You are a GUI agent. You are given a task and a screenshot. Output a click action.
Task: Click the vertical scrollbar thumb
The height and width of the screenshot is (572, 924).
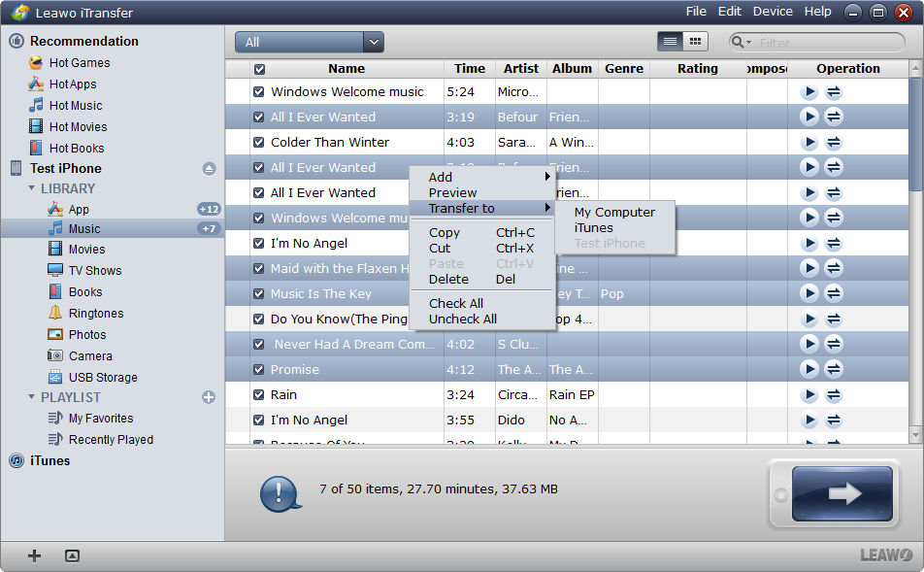[x=915, y=134]
